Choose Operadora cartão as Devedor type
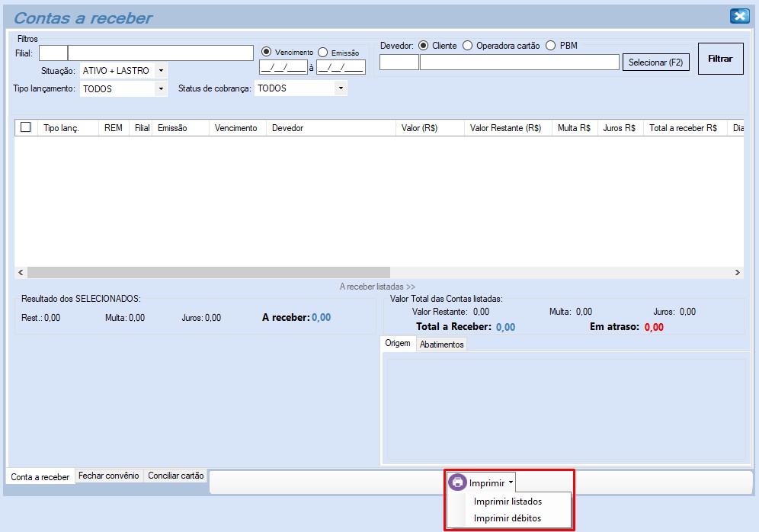This screenshot has height=532, width=759. click(468, 46)
